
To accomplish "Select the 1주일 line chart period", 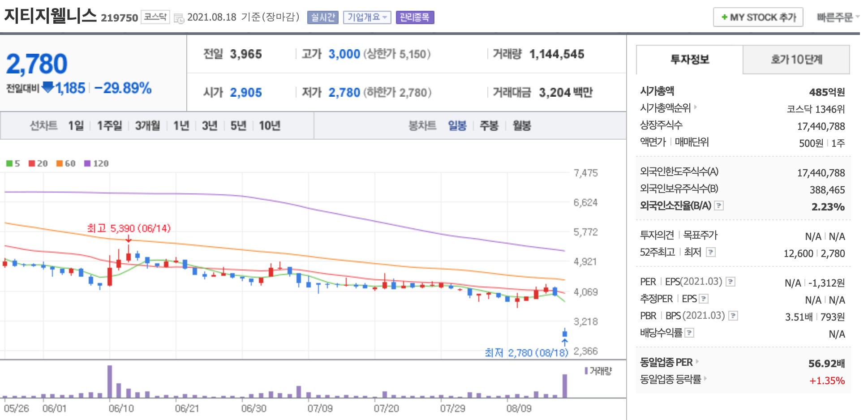I will (x=110, y=126).
